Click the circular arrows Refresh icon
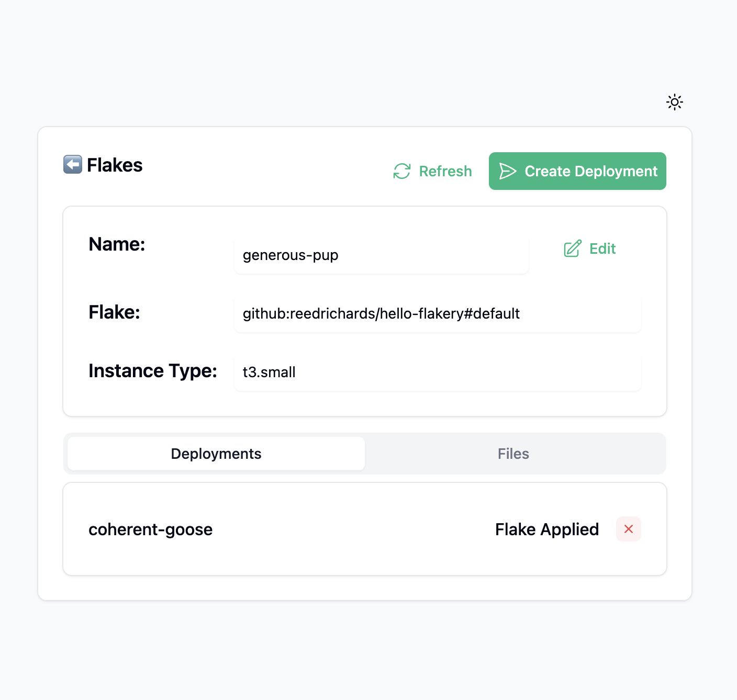This screenshot has height=700, width=737. (402, 171)
